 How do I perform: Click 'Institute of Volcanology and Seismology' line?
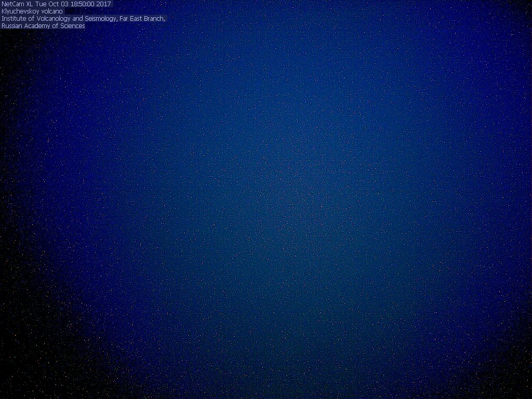tap(83, 19)
